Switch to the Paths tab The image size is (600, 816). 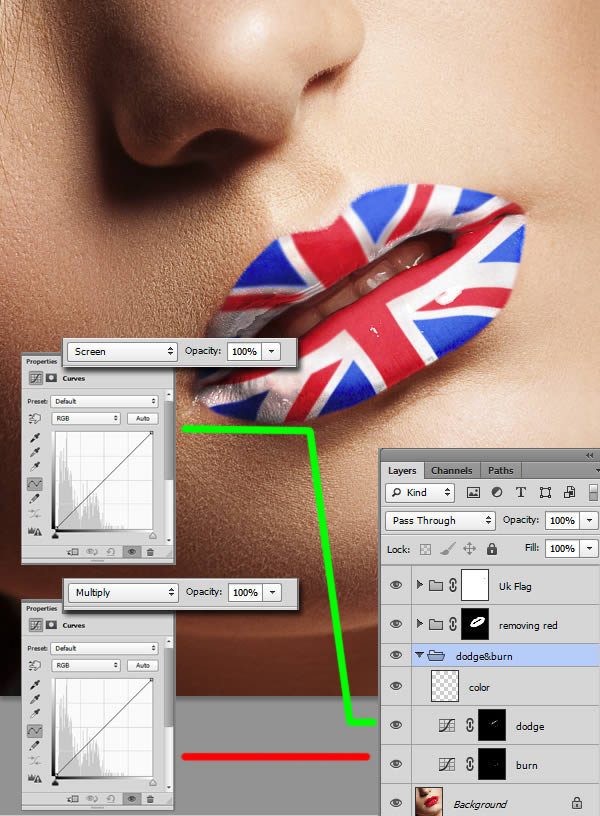(x=501, y=470)
